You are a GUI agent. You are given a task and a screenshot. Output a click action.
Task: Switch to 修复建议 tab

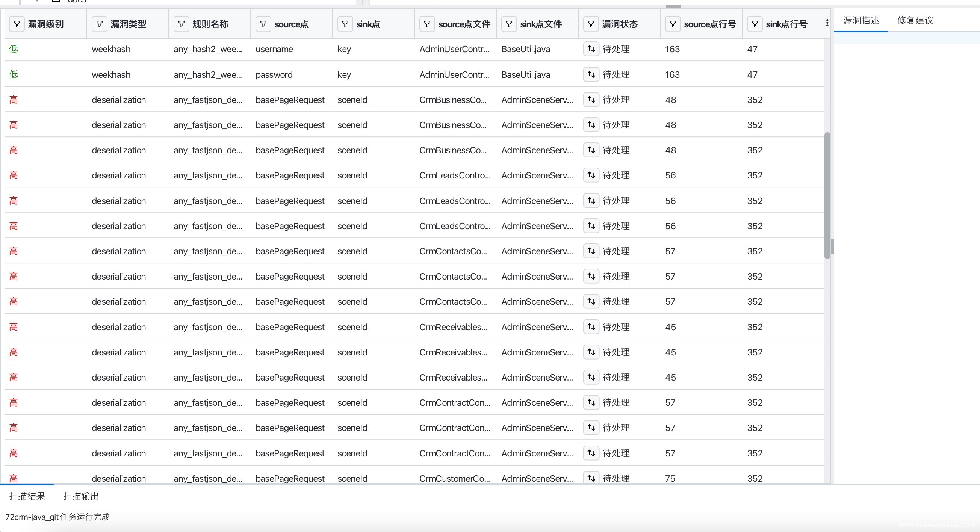[915, 21]
